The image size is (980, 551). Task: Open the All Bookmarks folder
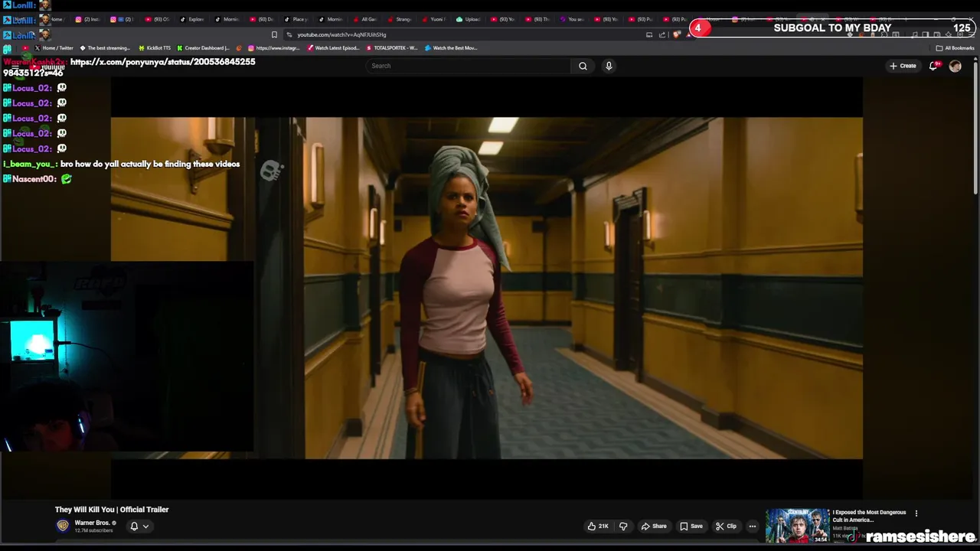pos(955,48)
